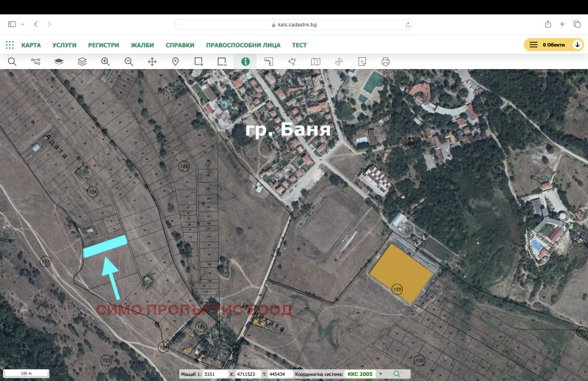
Task: Toggle the info identify tool
Action: 245,62
